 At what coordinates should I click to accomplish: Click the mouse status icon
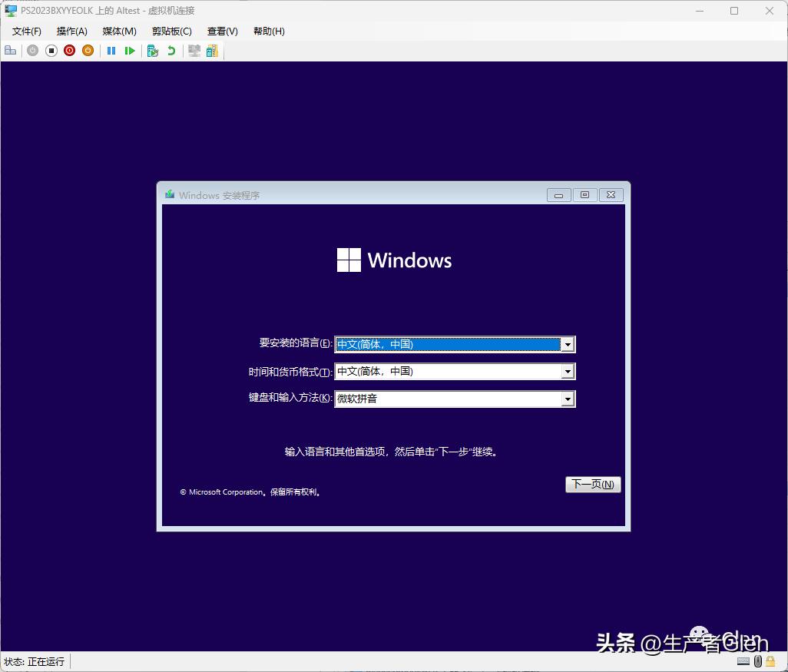[758, 661]
